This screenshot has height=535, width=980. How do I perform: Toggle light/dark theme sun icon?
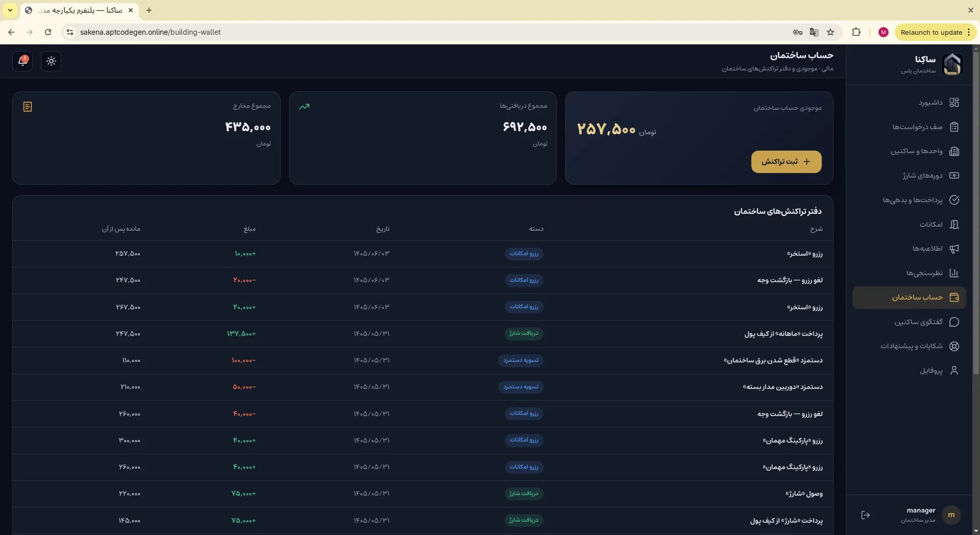(51, 61)
